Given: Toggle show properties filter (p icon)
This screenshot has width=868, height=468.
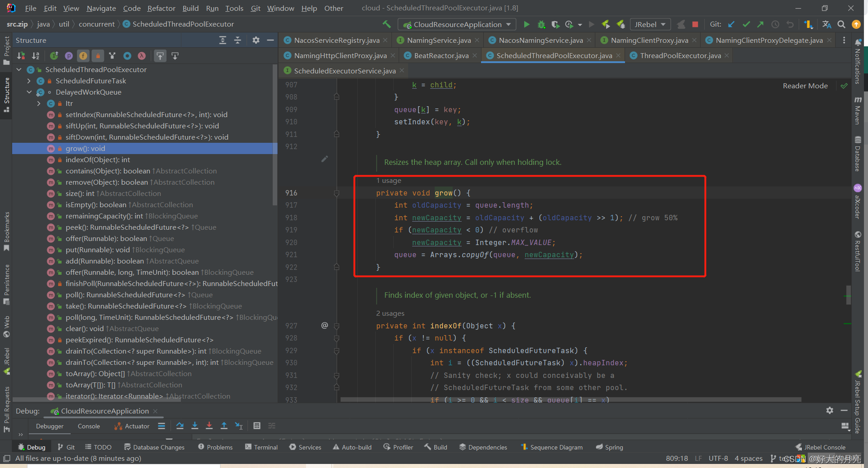Looking at the screenshot, I should (69, 56).
